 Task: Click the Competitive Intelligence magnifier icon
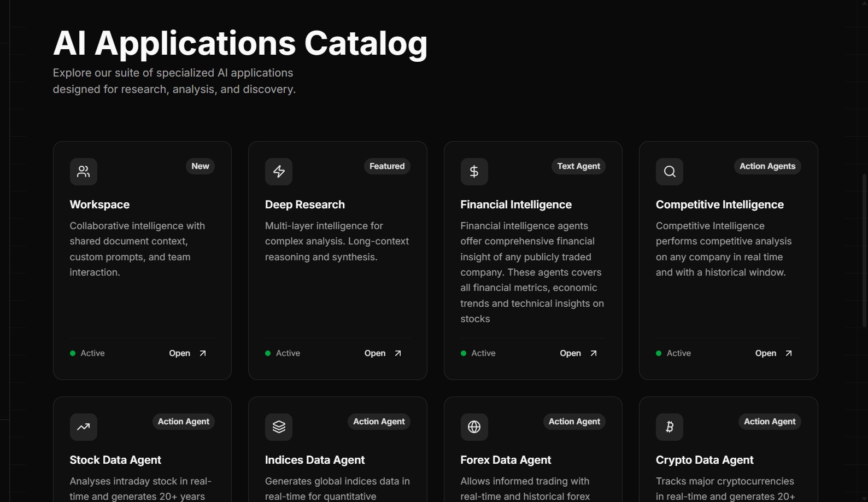670,172
